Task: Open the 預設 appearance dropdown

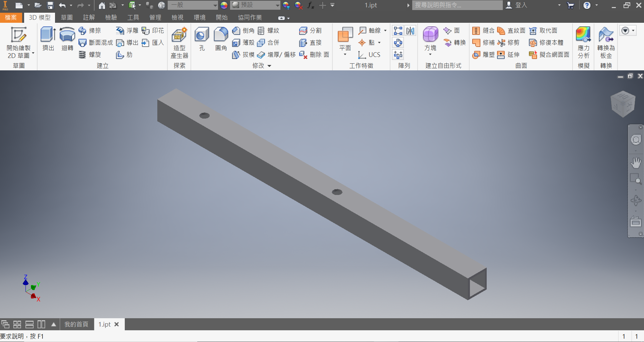Action: [255, 5]
